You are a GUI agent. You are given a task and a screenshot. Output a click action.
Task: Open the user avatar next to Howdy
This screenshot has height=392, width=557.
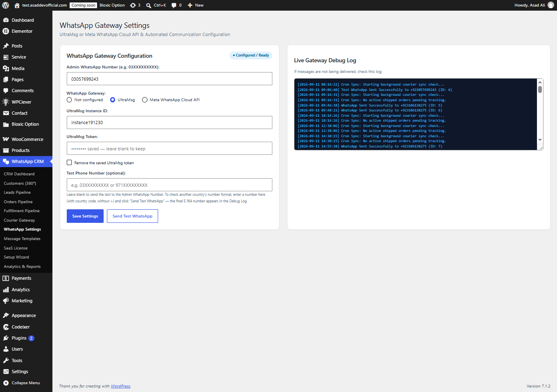pos(551,5)
